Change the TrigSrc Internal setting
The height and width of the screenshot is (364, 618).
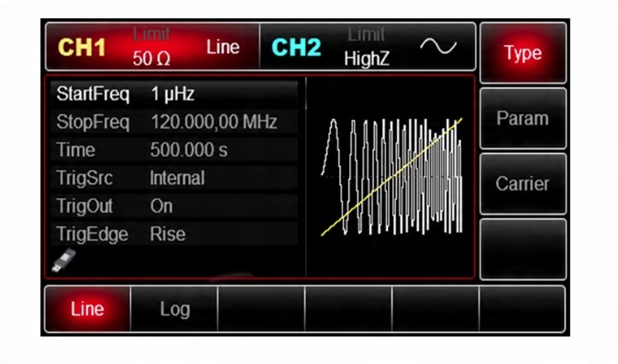pos(174,178)
